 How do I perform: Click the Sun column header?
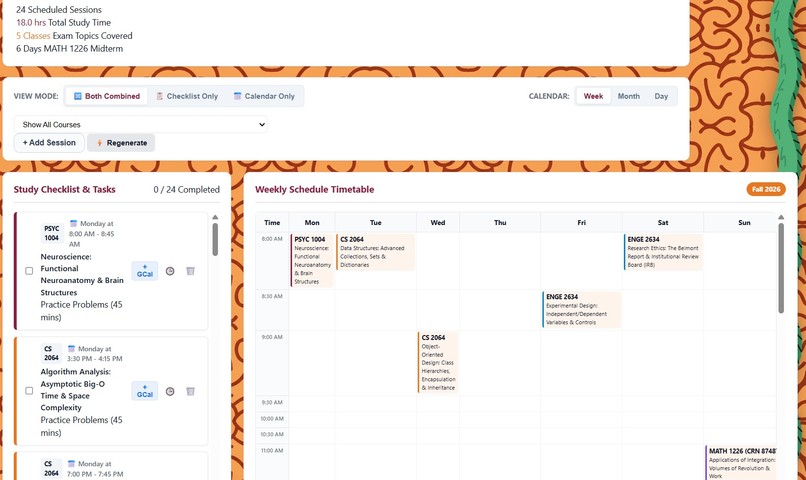744,223
